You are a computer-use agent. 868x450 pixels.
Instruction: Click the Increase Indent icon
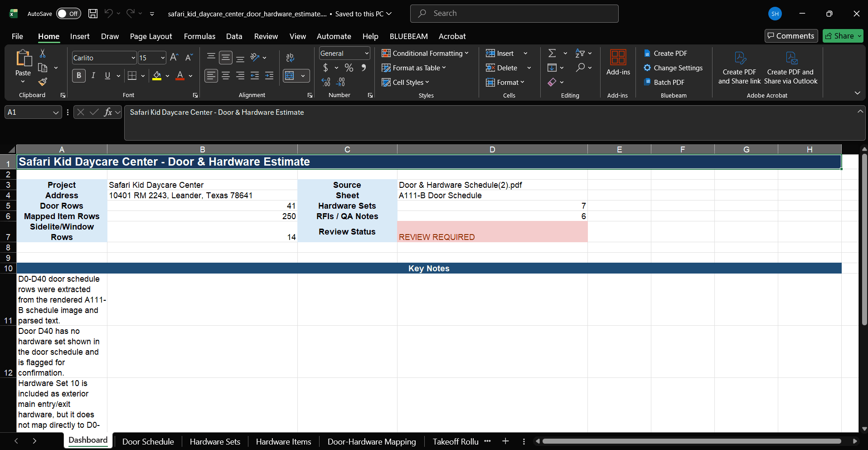click(x=269, y=76)
